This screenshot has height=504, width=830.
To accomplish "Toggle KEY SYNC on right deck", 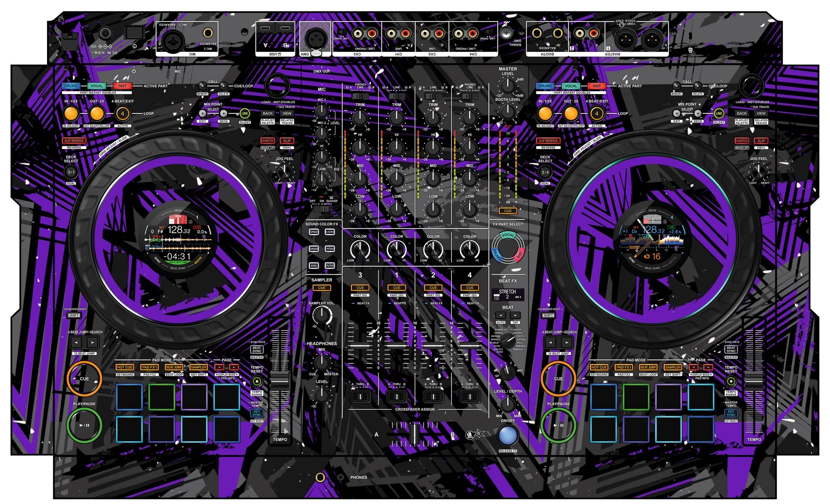I will (731, 413).
